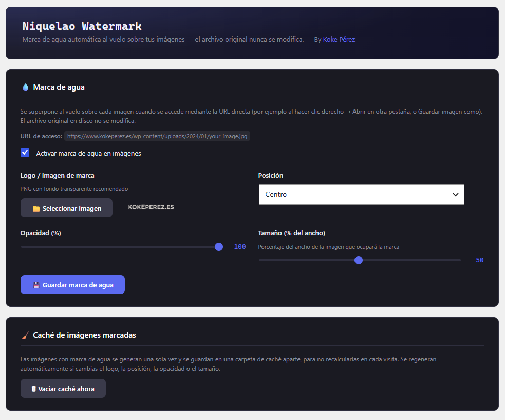
Task: Click the Opacidad slider handle
Action: (219, 247)
